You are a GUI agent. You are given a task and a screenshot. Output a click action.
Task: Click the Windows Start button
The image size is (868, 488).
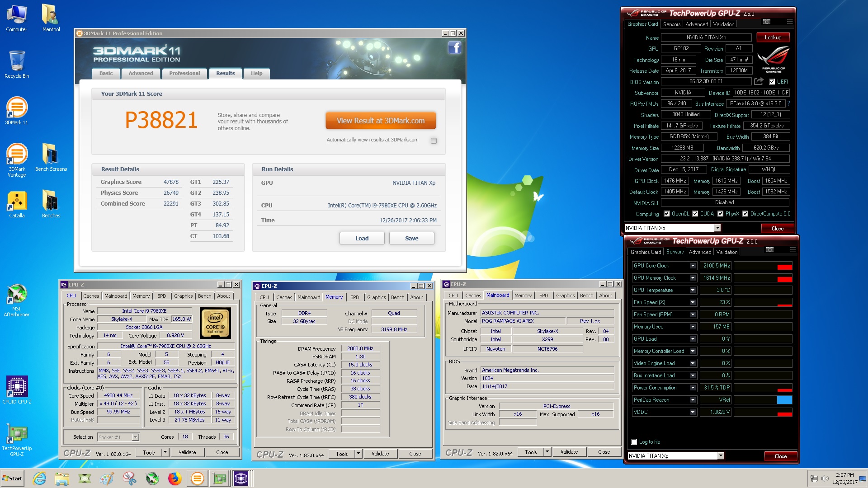pos(12,479)
